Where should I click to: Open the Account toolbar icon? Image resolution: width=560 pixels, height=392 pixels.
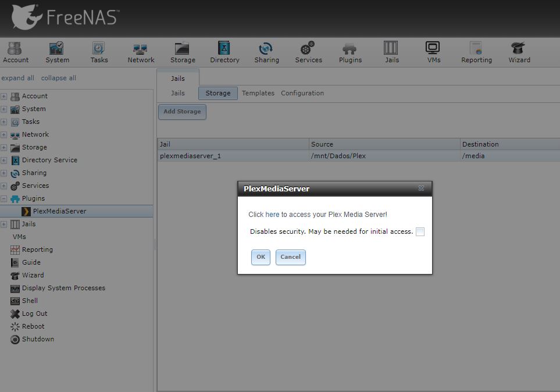pos(15,52)
